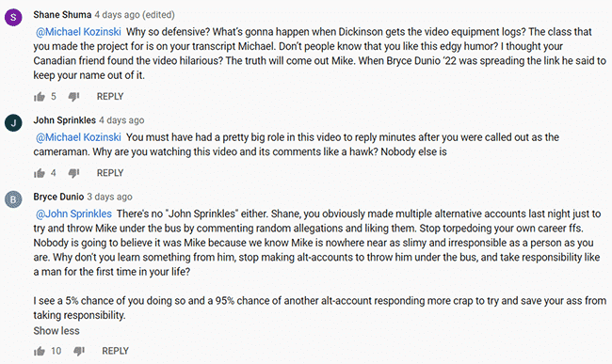
Task: Give thumbs up to John Sprinkles' comment
Action: 39,173
